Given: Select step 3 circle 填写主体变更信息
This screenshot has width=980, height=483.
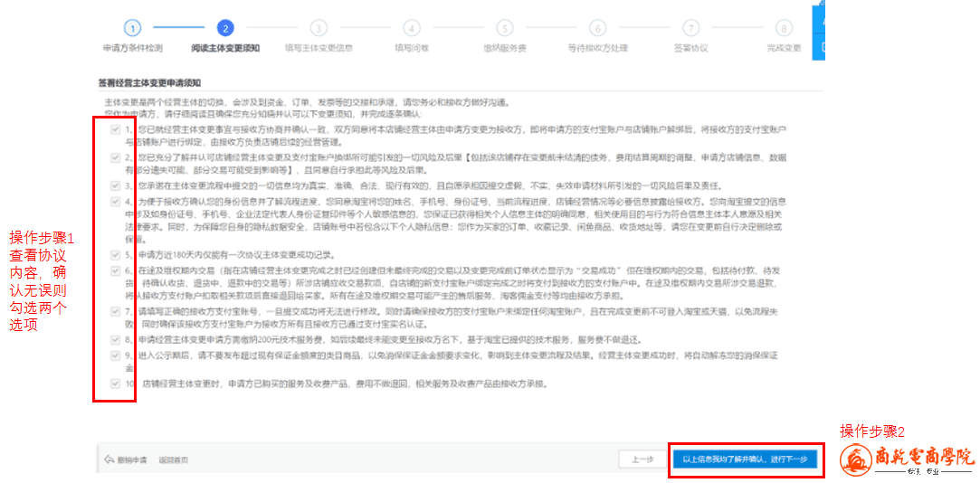Looking at the screenshot, I should pos(319,28).
